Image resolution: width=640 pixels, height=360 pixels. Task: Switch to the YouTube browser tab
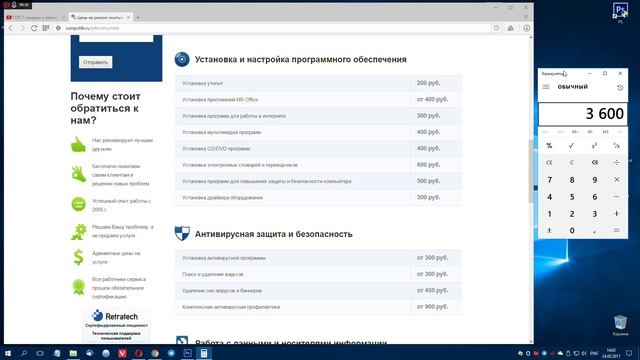pos(35,18)
